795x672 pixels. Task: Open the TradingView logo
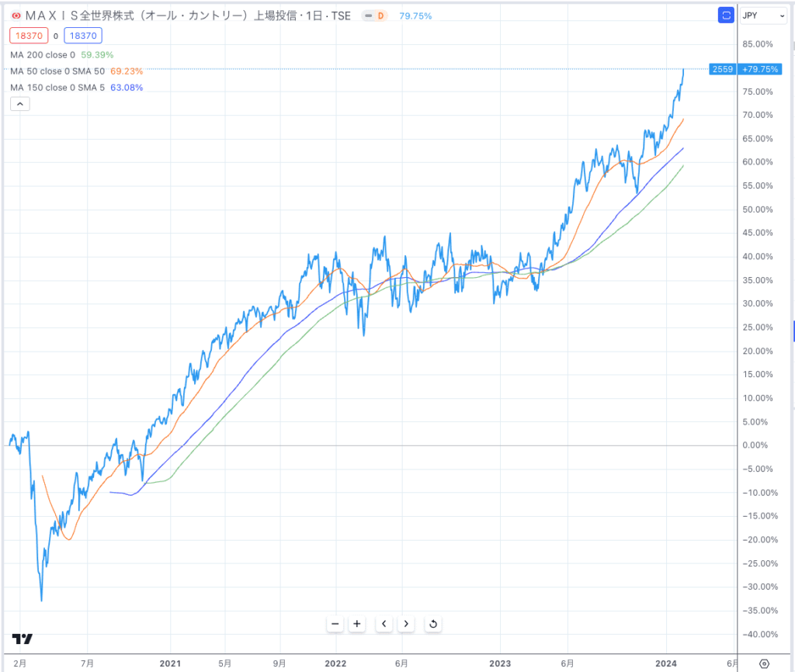click(x=23, y=639)
